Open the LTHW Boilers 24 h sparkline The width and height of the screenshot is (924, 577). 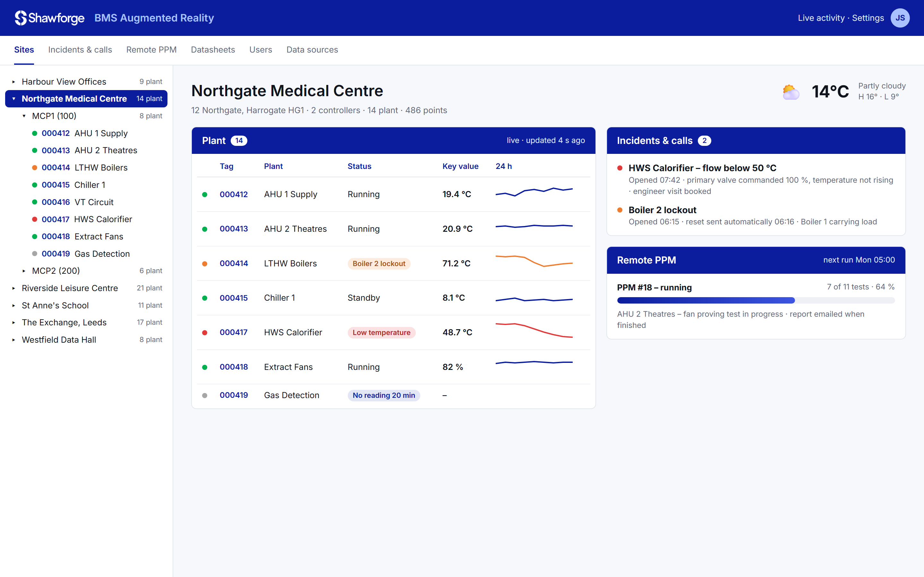pyautogui.click(x=534, y=261)
